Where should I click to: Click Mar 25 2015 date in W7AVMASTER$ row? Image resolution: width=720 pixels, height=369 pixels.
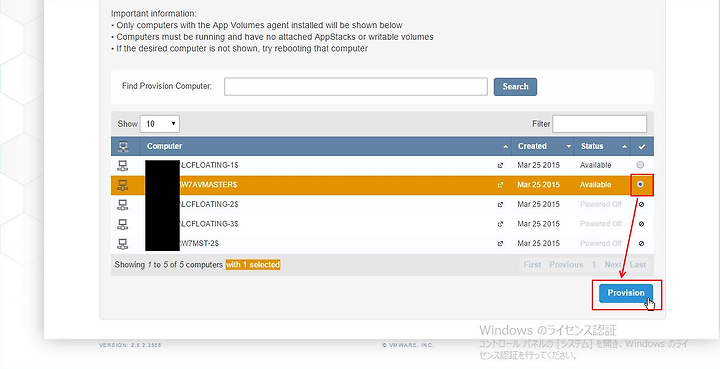point(539,185)
